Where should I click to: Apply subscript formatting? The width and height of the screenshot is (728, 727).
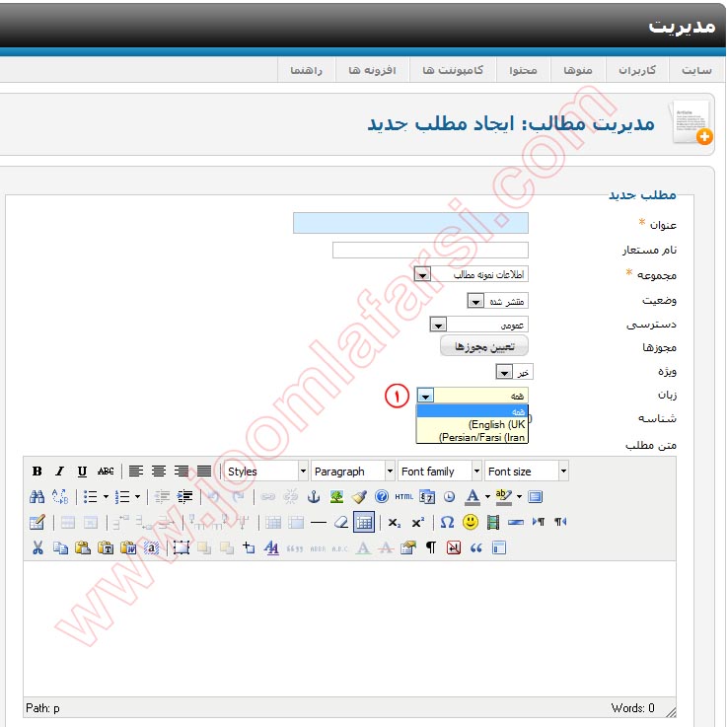(395, 522)
